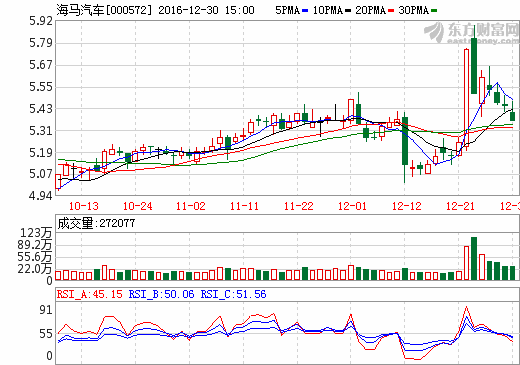Click the green 30PMA legend color marker

tap(434, 11)
